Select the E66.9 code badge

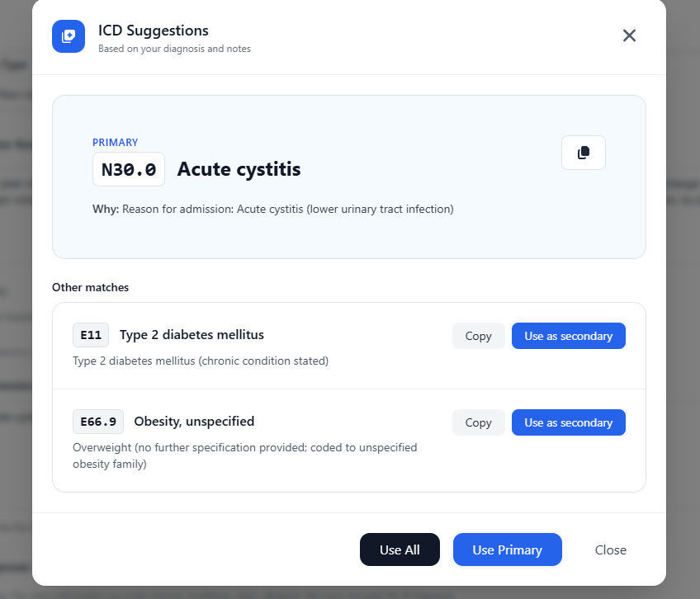98,422
